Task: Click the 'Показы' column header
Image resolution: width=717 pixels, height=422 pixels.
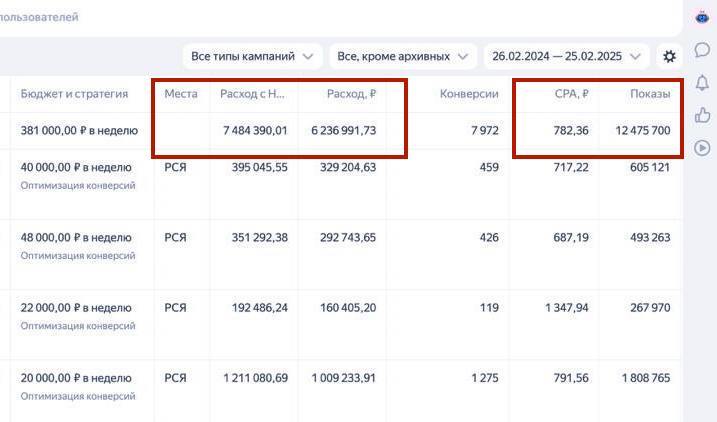Action: (x=649, y=94)
